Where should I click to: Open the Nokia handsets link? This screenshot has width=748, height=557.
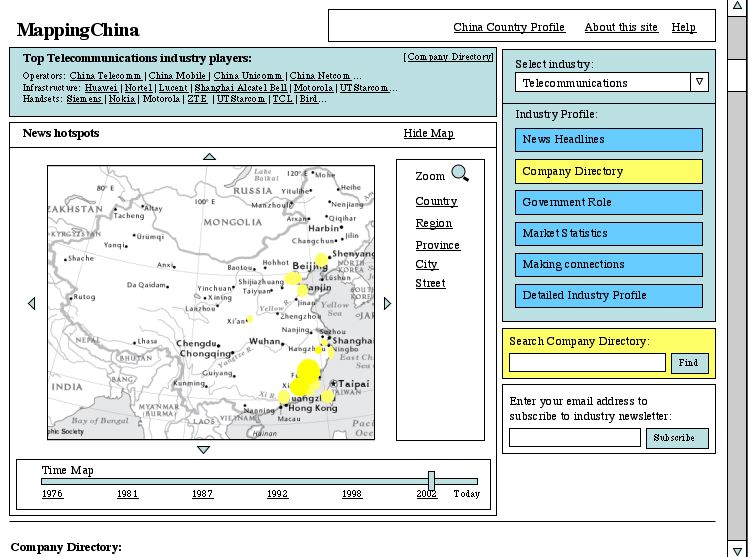pyautogui.click(x=122, y=99)
